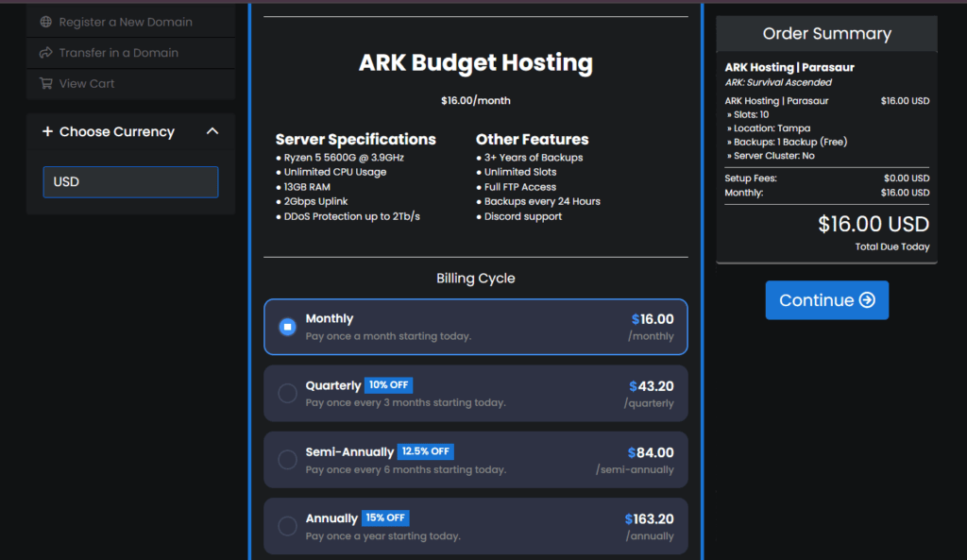The height and width of the screenshot is (560, 967).
Task: Click the arrow circle icon on Continue button
Action: coord(867,299)
